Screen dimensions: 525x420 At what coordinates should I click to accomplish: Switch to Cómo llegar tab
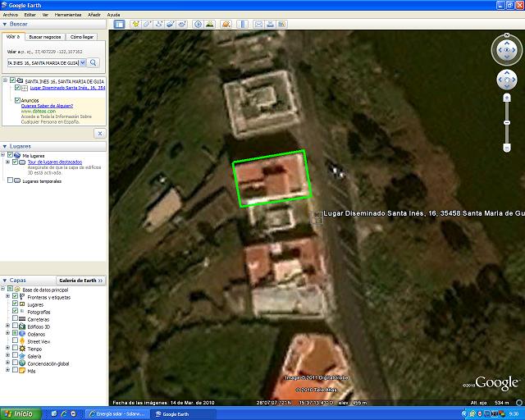[x=82, y=37]
